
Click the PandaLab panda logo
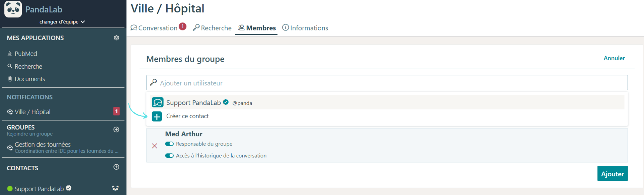click(x=13, y=9)
